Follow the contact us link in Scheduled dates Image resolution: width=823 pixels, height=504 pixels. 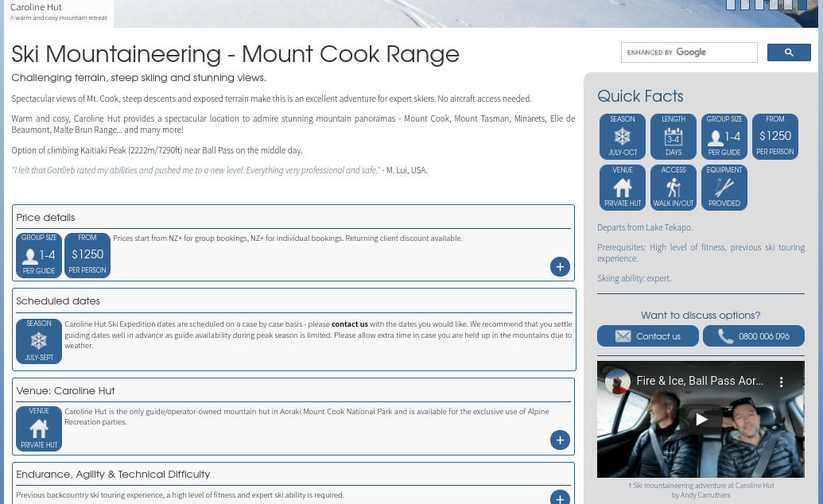[x=350, y=324]
